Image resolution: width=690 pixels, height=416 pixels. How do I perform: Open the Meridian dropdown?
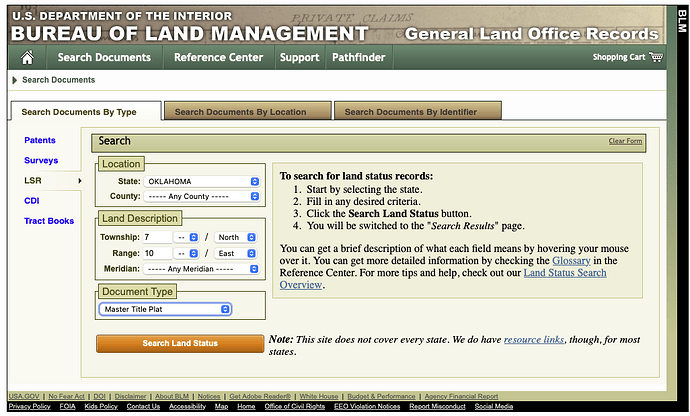(x=202, y=269)
